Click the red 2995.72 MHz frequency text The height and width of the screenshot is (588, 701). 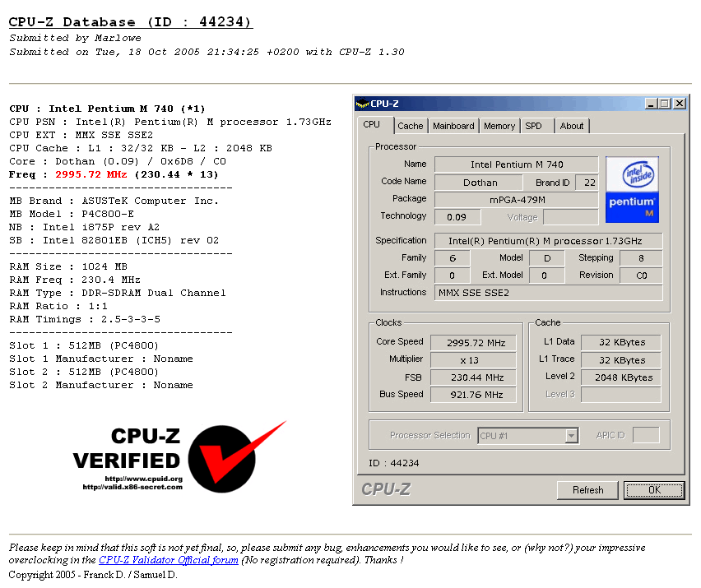91,174
